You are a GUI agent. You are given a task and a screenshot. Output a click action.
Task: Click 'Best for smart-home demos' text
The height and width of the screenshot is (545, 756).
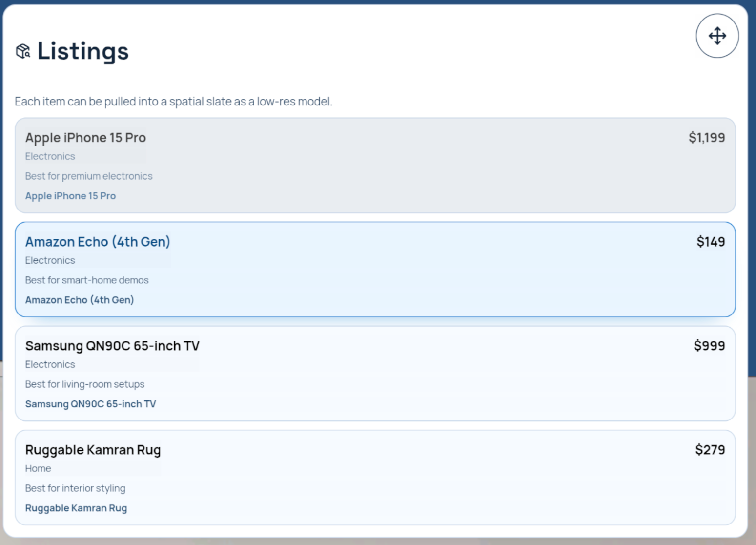pyautogui.click(x=87, y=280)
